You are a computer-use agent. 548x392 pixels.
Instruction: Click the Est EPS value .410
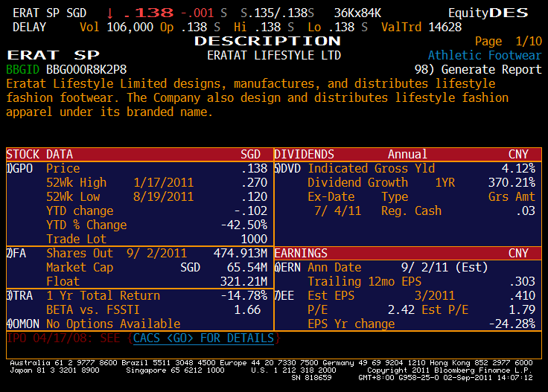tap(522, 296)
